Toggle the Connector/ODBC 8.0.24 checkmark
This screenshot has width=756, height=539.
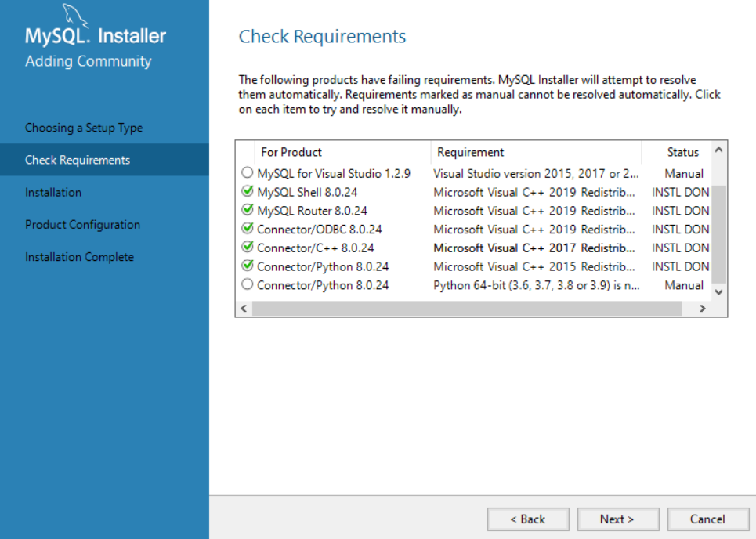point(248,229)
